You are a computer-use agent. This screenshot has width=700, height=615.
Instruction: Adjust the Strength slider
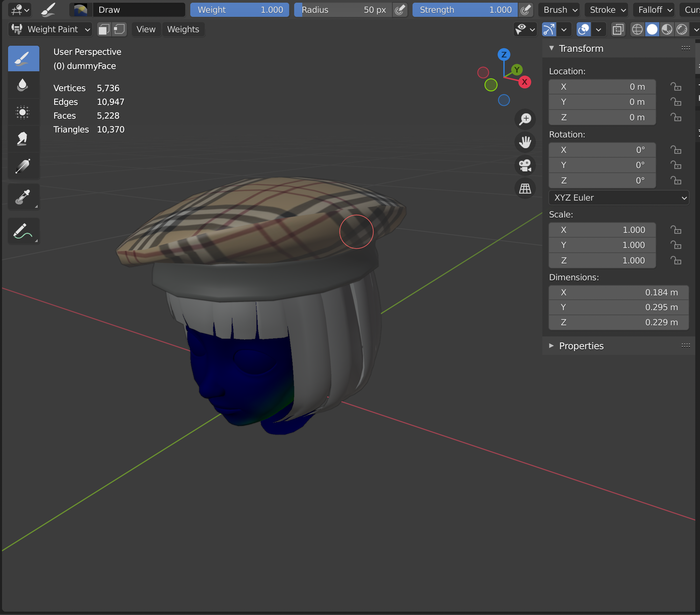pyautogui.click(x=465, y=10)
